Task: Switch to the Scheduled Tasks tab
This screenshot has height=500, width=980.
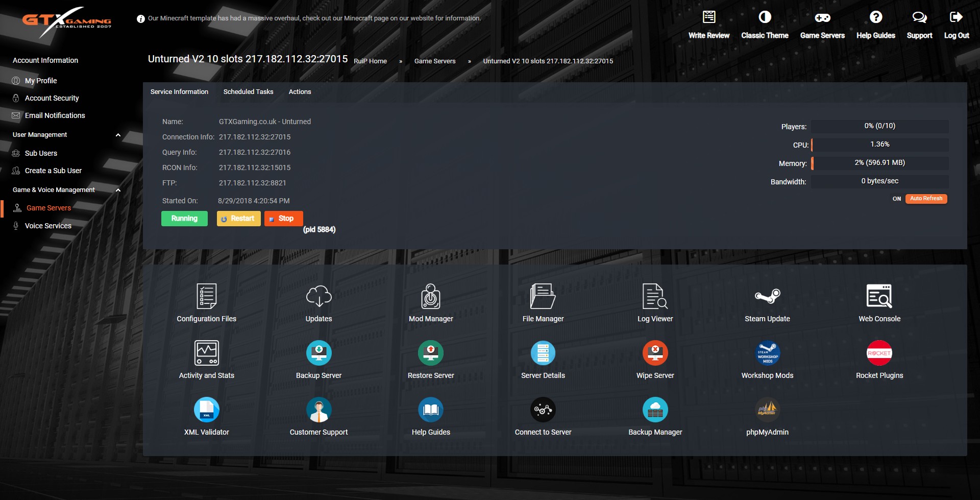Action: [x=248, y=92]
